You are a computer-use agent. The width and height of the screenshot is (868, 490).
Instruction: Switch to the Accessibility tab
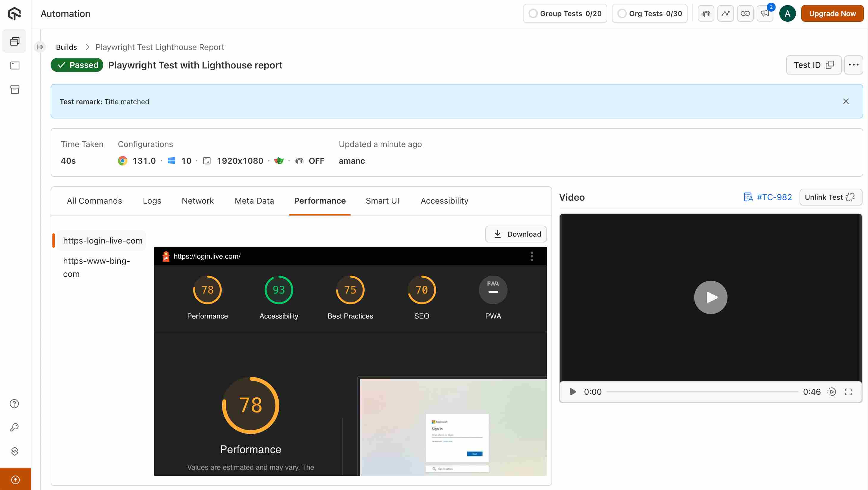444,201
